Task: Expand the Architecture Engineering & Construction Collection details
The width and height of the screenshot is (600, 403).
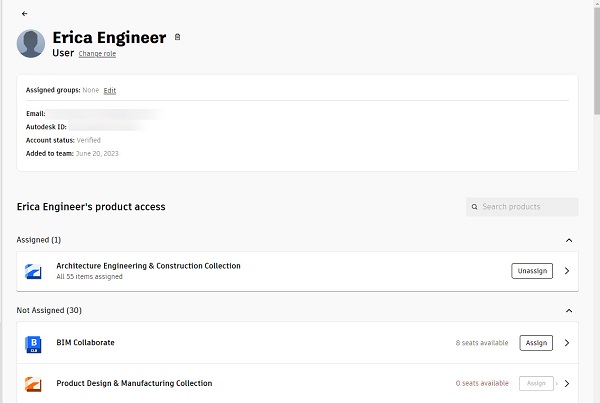Action: point(567,271)
